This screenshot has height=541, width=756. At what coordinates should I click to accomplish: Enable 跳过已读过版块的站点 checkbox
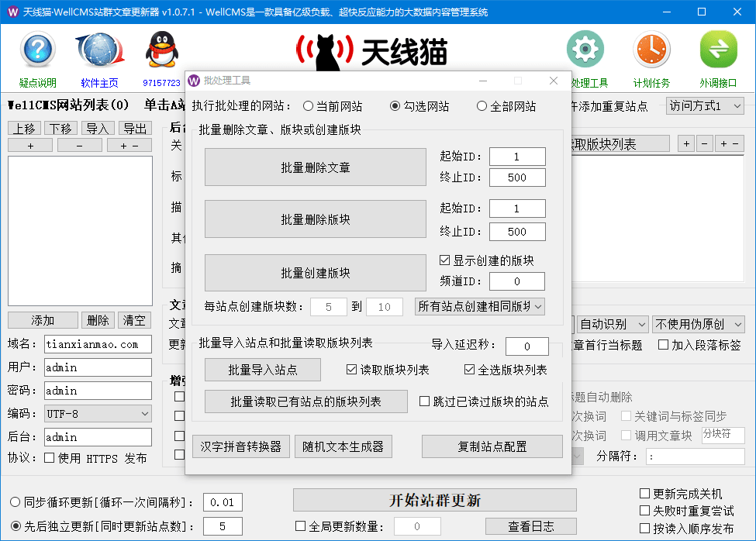(424, 401)
